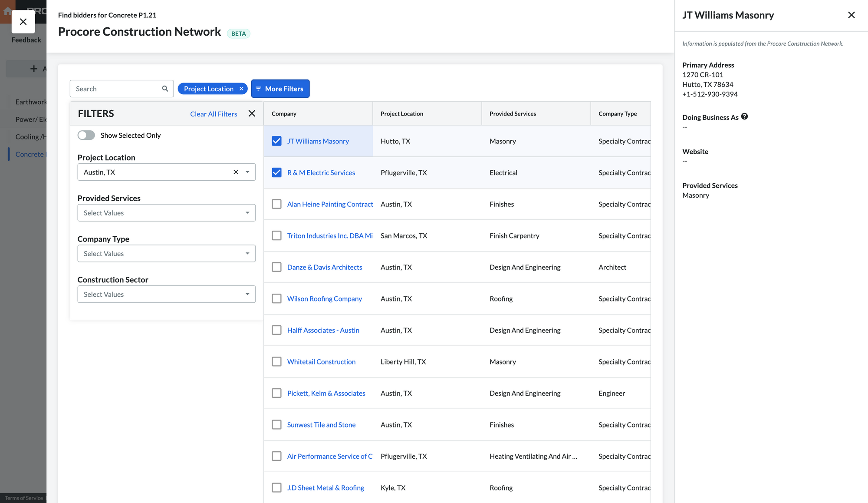Viewport: 868px width, 503px height.
Task: Clear the Austin, TX location value
Action: (x=236, y=172)
